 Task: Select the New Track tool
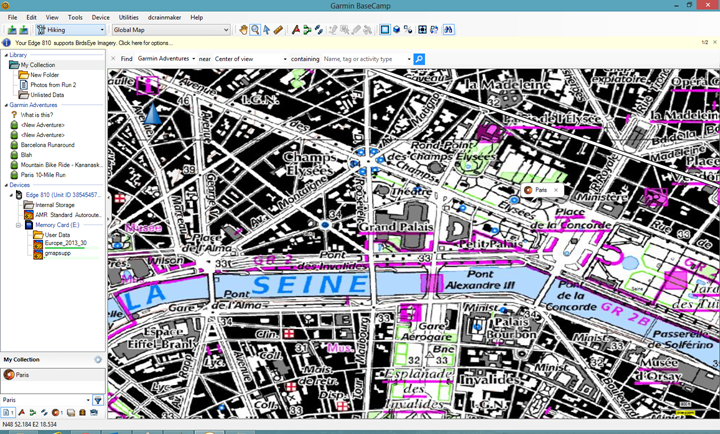318,30
